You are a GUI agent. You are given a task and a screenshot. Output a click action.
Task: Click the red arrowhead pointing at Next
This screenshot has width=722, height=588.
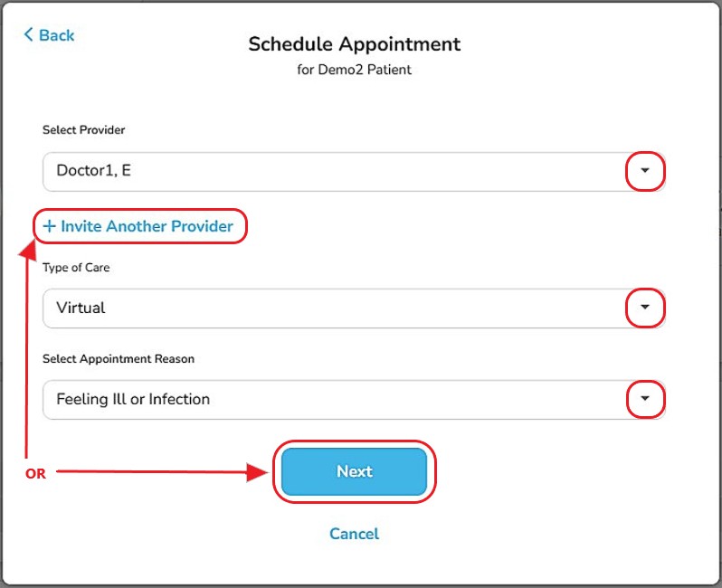[x=261, y=471]
